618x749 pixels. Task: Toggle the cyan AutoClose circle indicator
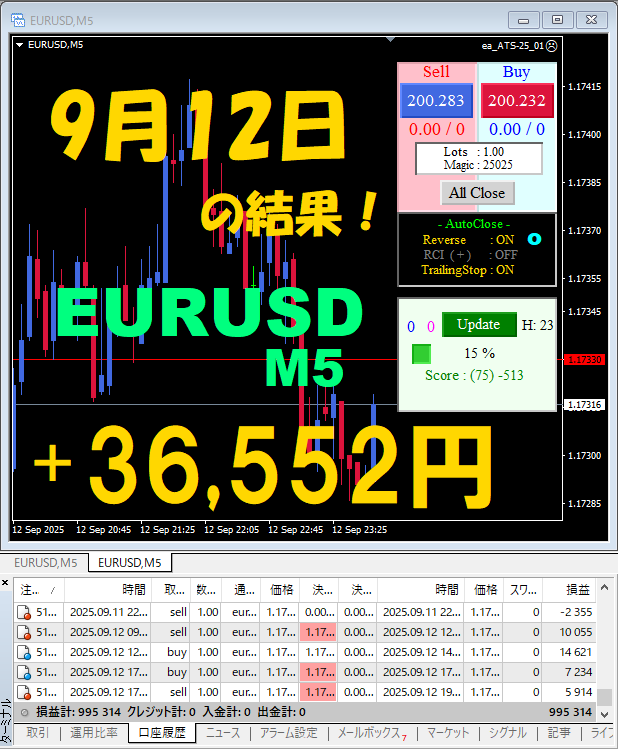pyautogui.click(x=534, y=239)
